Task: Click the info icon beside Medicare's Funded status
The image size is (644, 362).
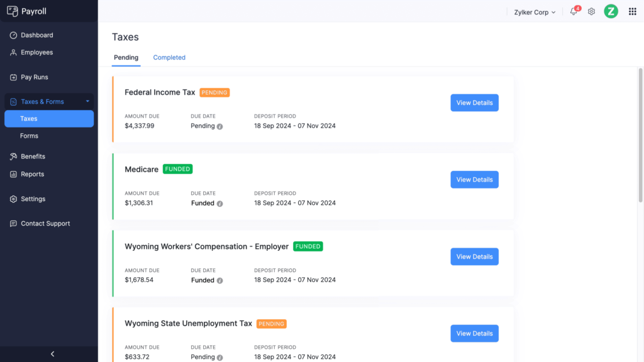Action: point(219,204)
